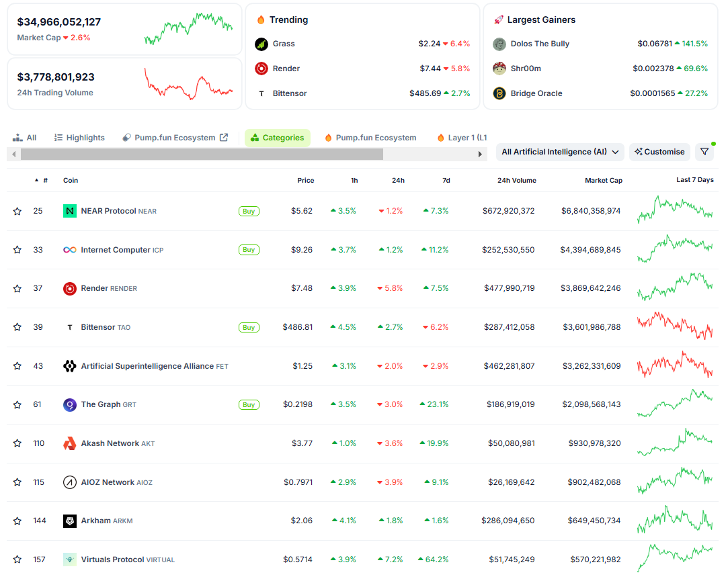Screen dimensions: 728x579
Task: Click the Render logo in Trending
Action: 261,69
